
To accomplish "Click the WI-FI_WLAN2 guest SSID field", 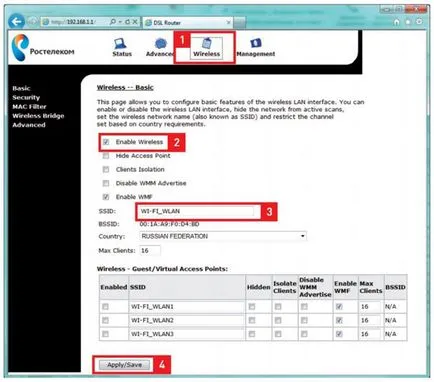I will [x=187, y=320].
